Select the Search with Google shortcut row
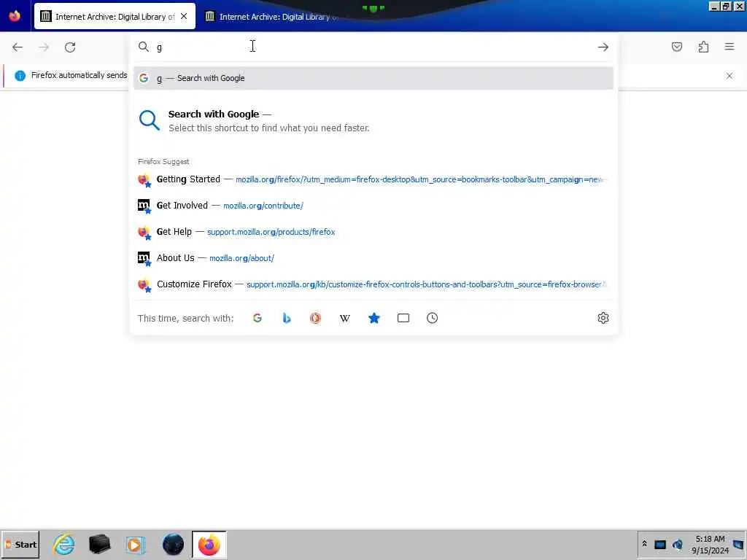The height and width of the screenshot is (560, 747). pos(373,121)
